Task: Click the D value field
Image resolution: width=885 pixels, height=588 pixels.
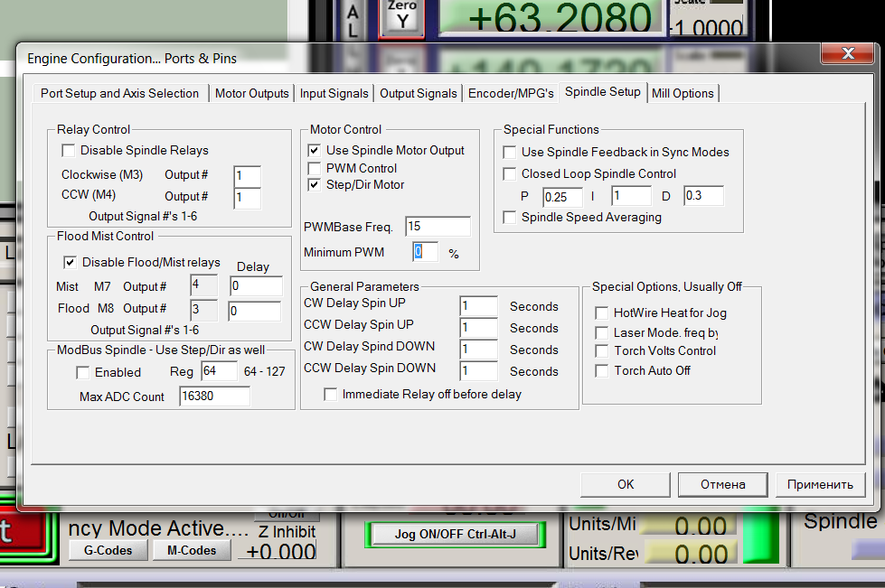Action: tap(703, 196)
